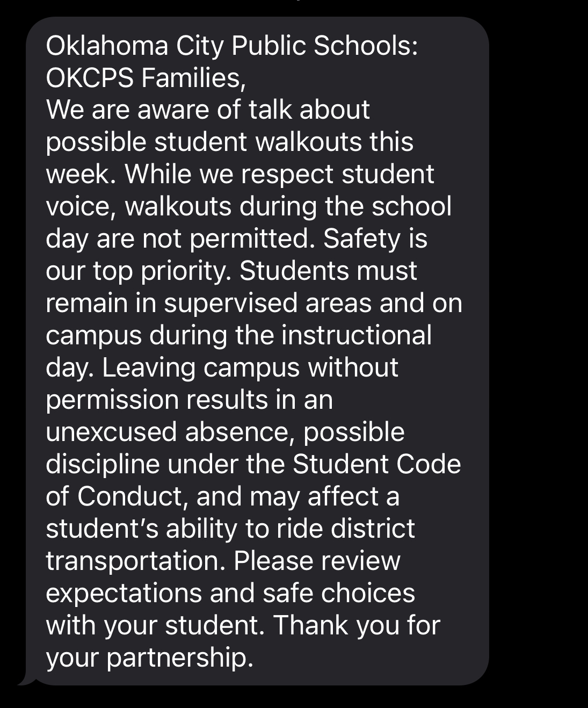Screen dimensions: 588x708
Task: Click the word 'instructional'
Action: click(357, 336)
